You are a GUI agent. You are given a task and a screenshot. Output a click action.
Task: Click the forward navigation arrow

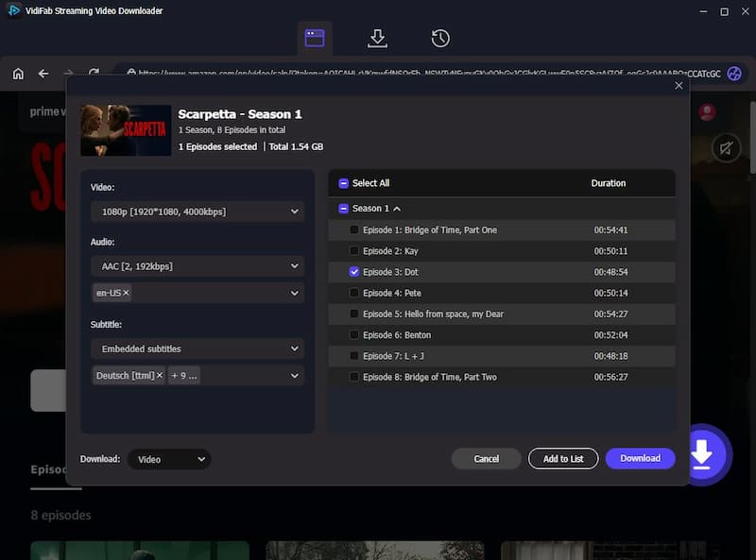69,73
